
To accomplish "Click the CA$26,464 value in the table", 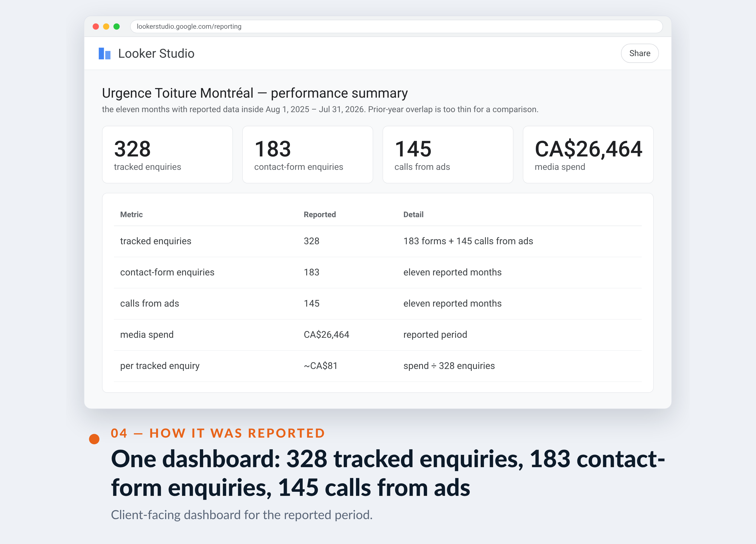I will pos(326,334).
